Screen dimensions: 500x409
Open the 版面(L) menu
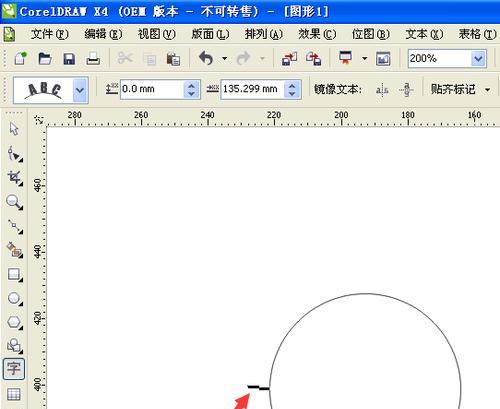click(210, 34)
